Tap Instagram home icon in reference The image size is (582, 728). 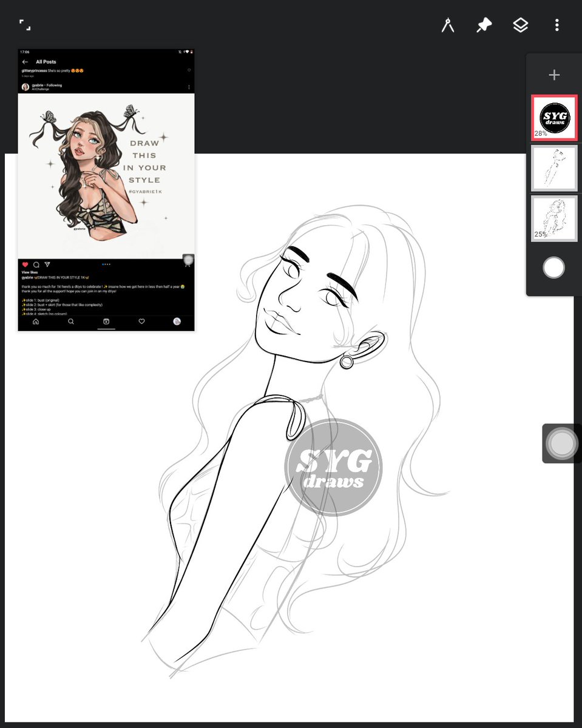[x=35, y=322]
